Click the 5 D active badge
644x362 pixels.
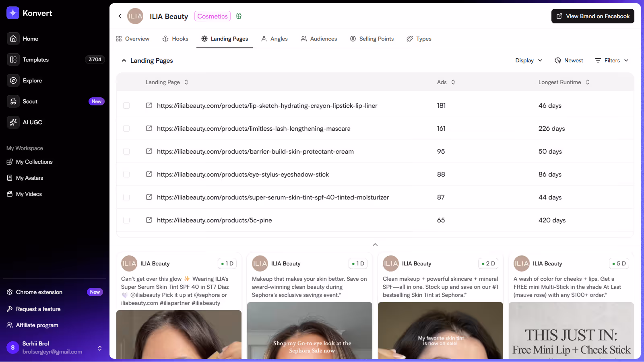619,263
